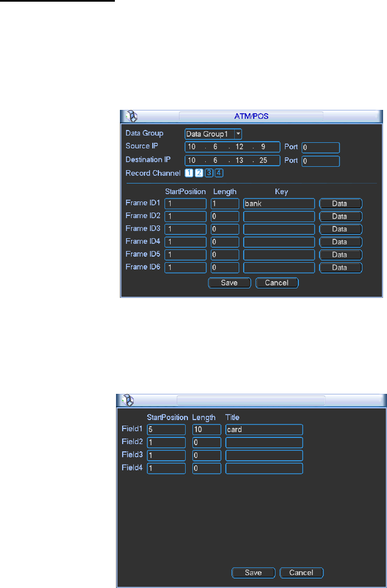
Task: Click Field1 Length field showing 10
Action: [x=207, y=430]
